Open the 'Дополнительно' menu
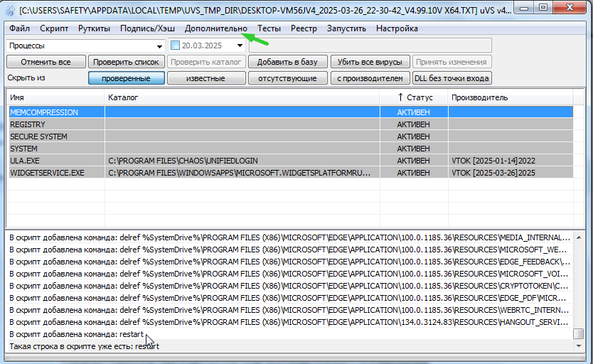Image resolution: width=593 pixels, height=364 pixels. pyautogui.click(x=215, y=28)
